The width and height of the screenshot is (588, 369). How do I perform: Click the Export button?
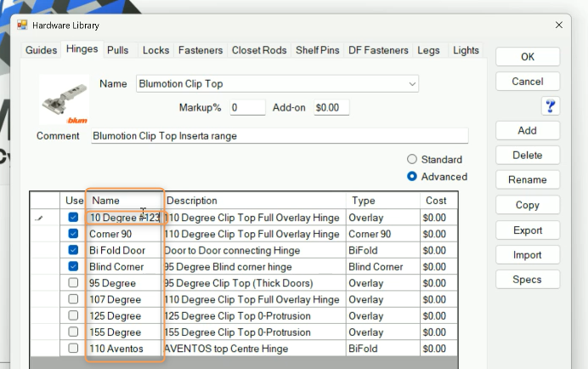(x=528, y=230)
